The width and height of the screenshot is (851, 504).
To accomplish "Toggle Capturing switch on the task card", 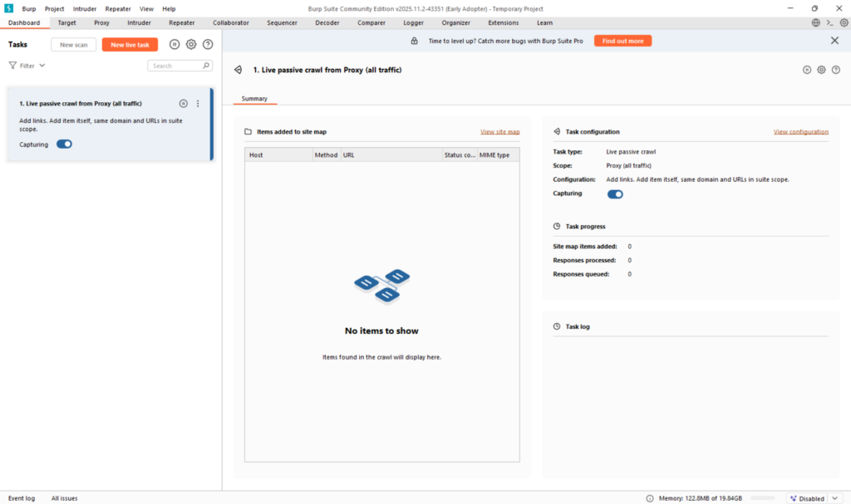I will pos(64,144).
